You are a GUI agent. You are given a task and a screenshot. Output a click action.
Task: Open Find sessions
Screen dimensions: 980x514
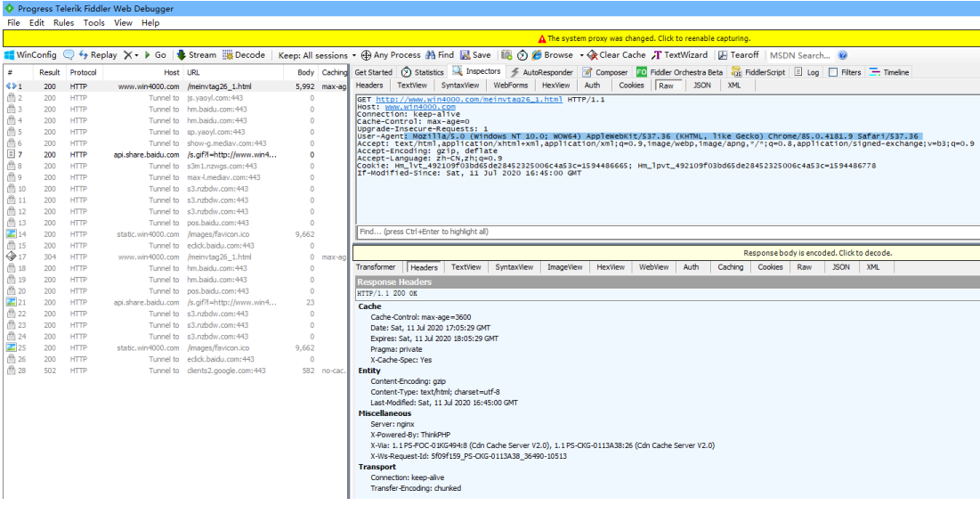(440, 55)
